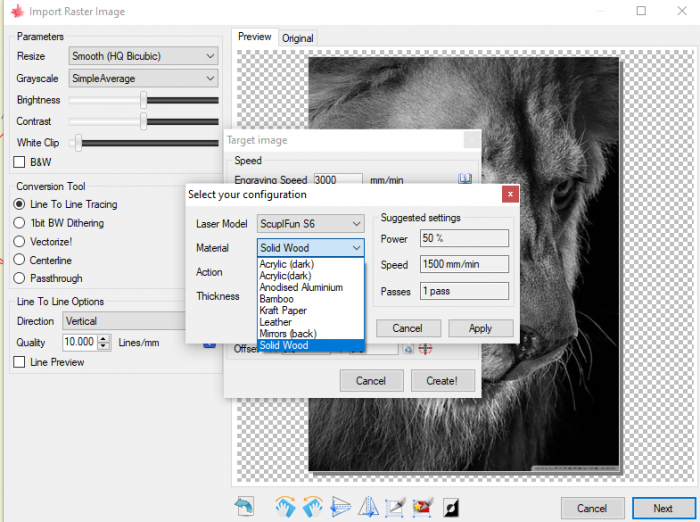Choose the Vectorize! conversion tool
The image size is (700, 522).
20,241
